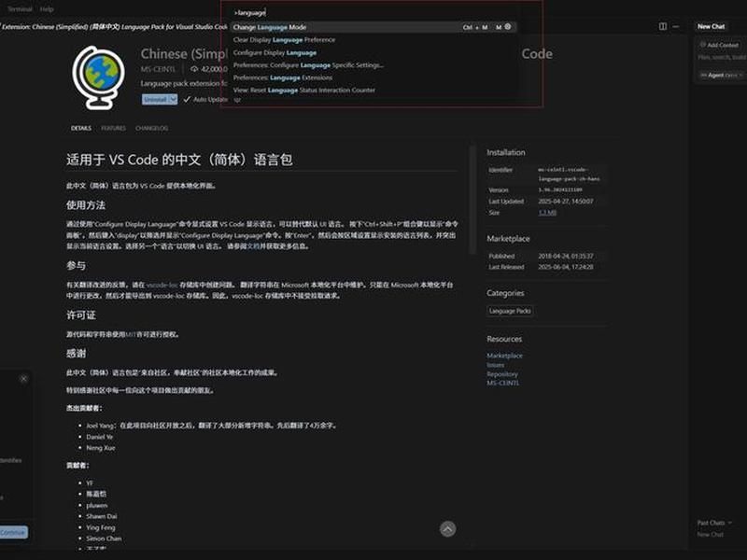Viewport: 747px width, 560px height.
Task: Click the MIT license link
Action: pyautogui.click(x=131, y=335)
